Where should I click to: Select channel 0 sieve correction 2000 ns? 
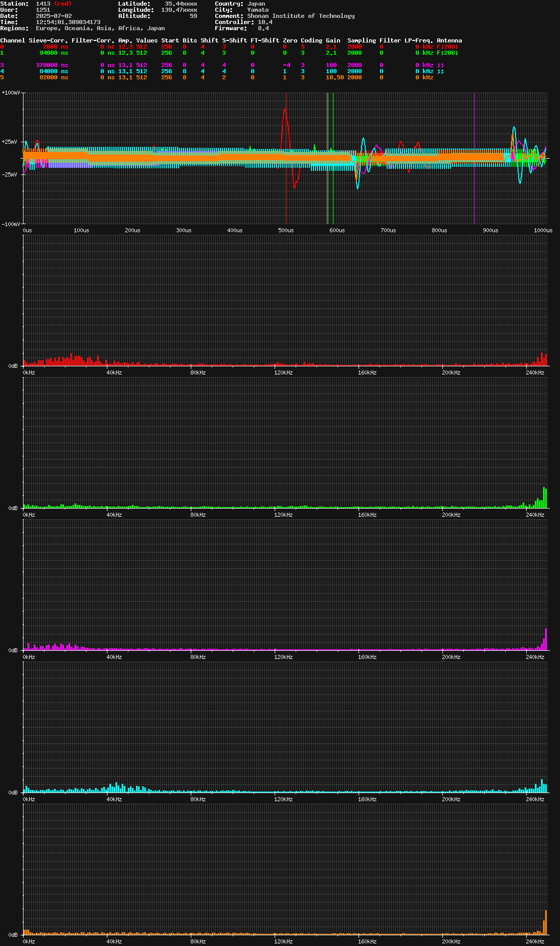tap(55, 47)
